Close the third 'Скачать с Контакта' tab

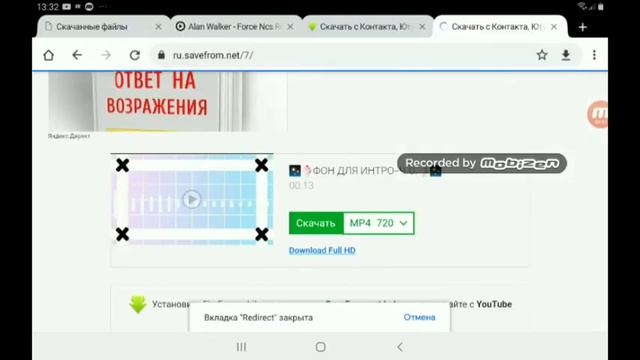422,27
